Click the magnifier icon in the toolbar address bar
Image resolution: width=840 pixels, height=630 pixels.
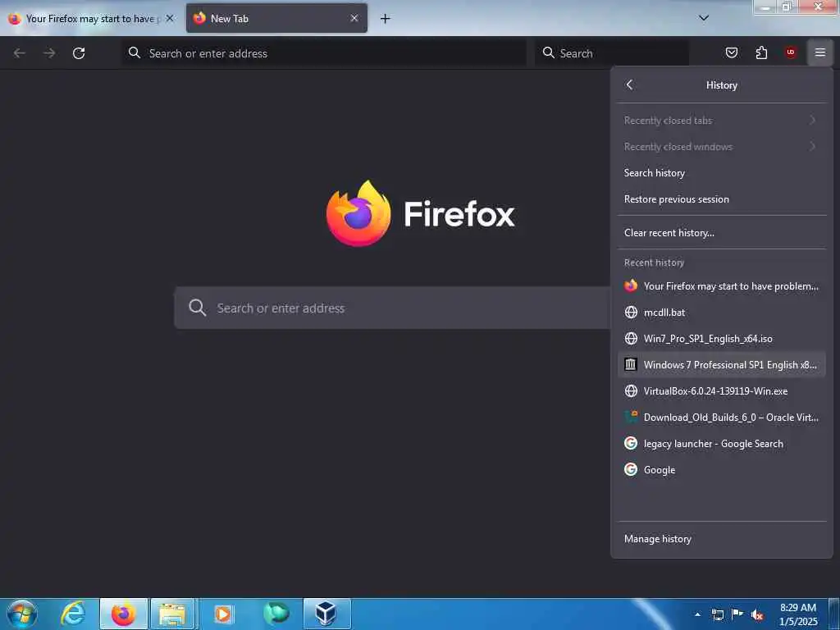(135, 52)
